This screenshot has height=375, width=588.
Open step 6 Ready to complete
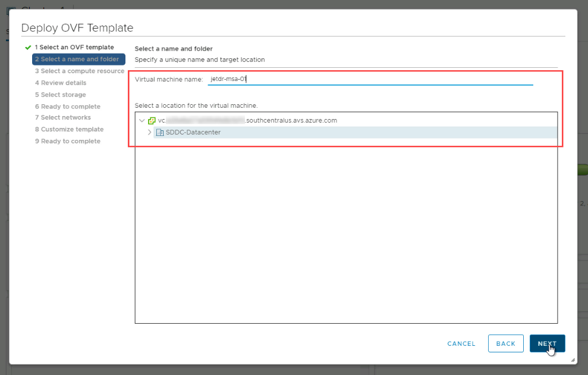67,107
